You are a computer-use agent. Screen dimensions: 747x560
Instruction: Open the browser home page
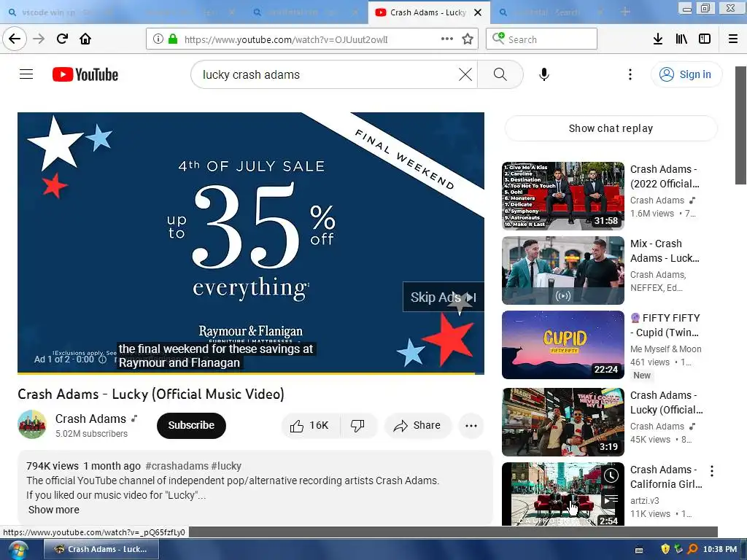point(85,39)
